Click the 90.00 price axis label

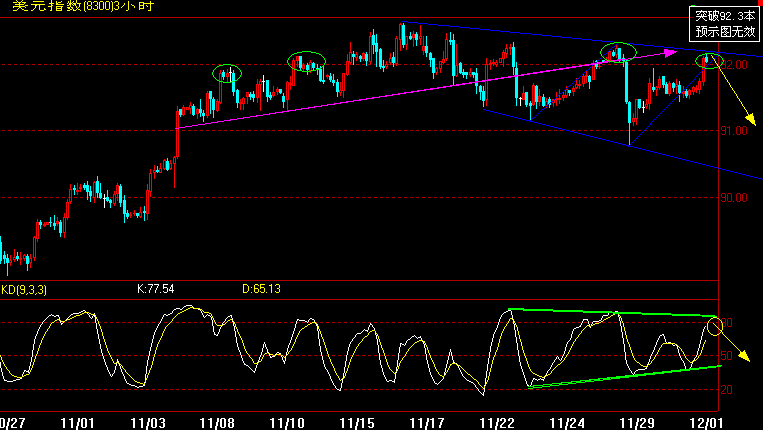pos(734,197)
